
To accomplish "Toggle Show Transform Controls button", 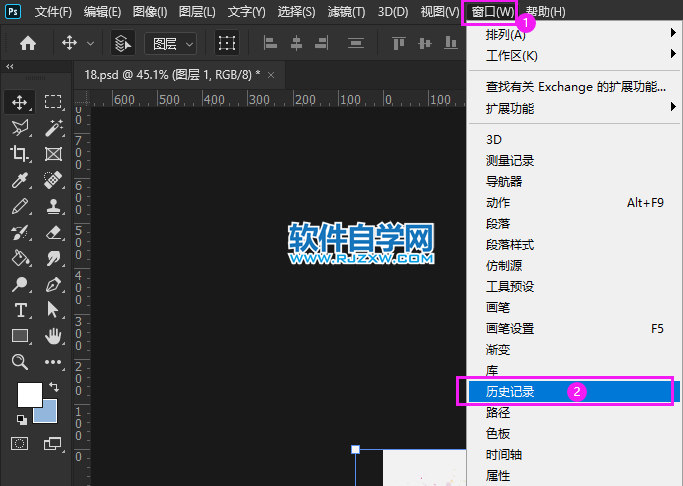I will tap(227, 43).
